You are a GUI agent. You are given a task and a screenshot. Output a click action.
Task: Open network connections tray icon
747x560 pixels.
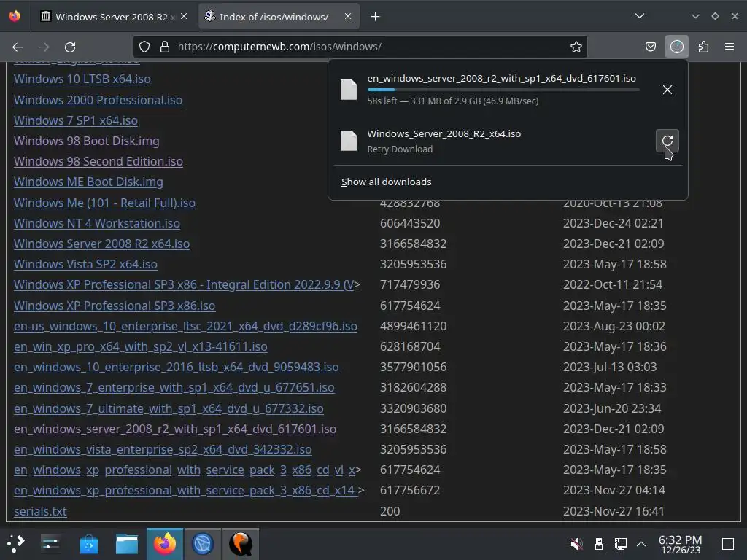pos(620,543)
